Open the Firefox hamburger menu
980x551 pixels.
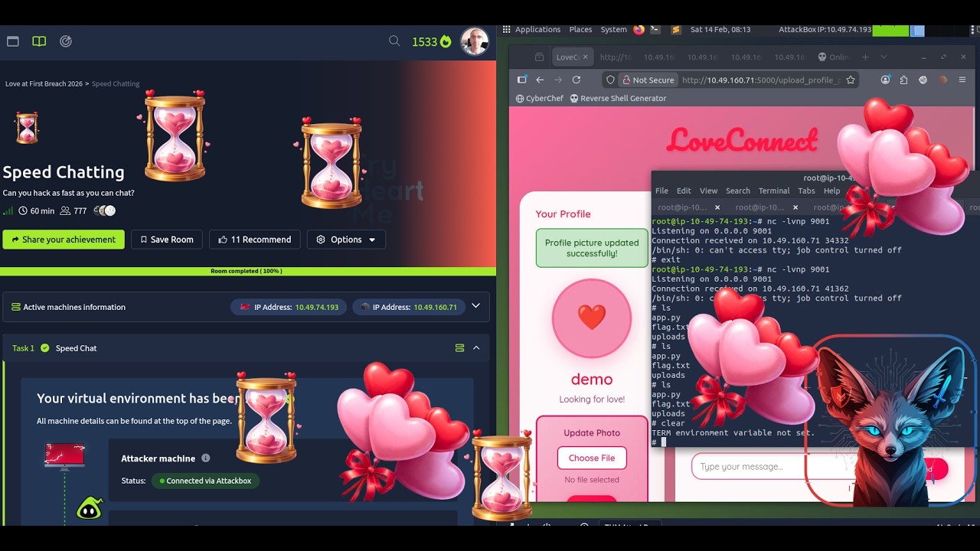pos(962,80)
